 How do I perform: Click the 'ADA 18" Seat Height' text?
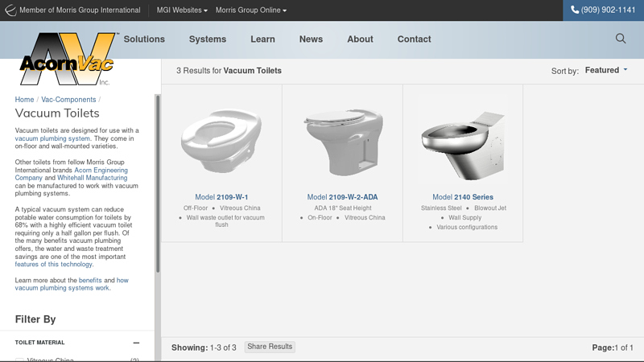(x=343, y=208)
